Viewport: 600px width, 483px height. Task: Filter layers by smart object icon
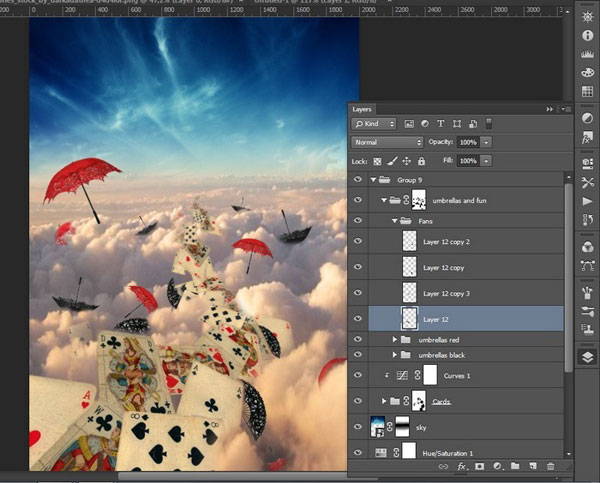pos(473,124)
